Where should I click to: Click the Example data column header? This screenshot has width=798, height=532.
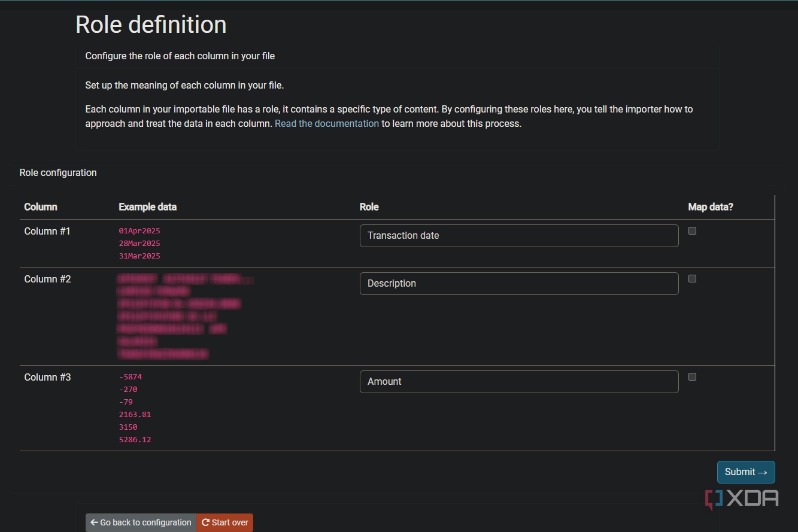[148, 207]
